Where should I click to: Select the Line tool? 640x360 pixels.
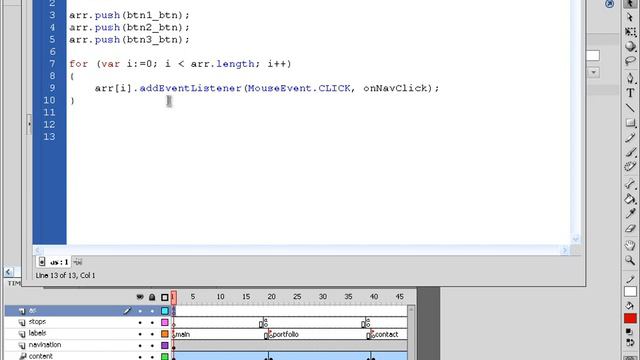[630, 108]
